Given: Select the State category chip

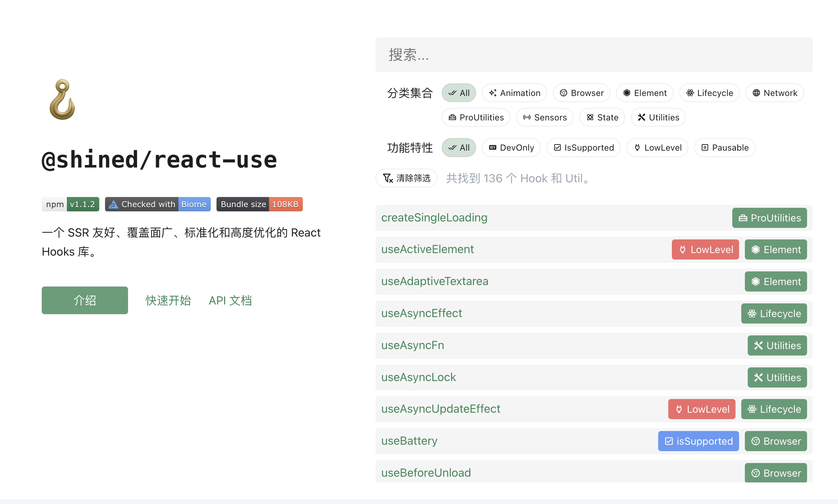Looking at the screenshot, I should 602,118.
